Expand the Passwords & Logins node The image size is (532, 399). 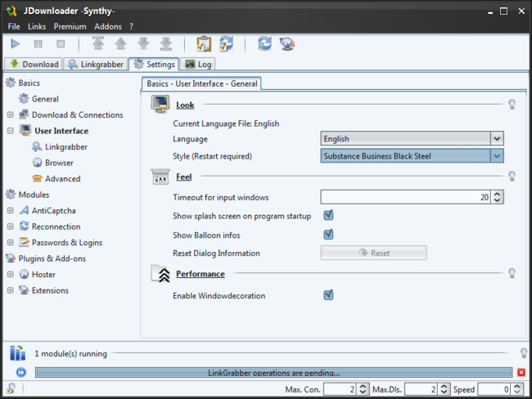[10, 242]
